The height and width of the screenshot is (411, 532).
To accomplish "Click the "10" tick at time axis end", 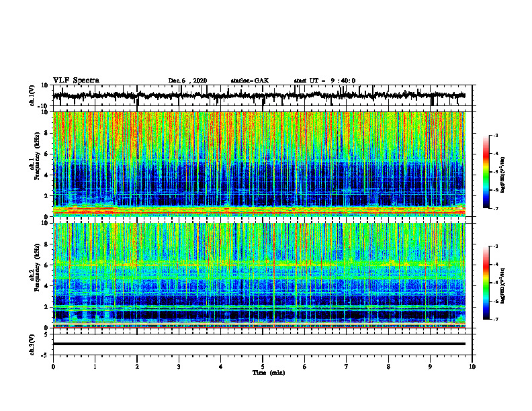I will [x=472, y=367].
